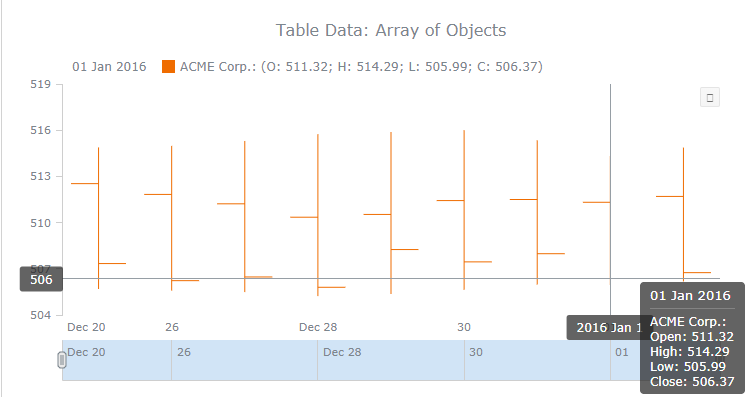Image resolution: width=747 pixels, height=397 pixels.
Task: Select the legend date 01 Jan 2016
Action: pos(109,66)
